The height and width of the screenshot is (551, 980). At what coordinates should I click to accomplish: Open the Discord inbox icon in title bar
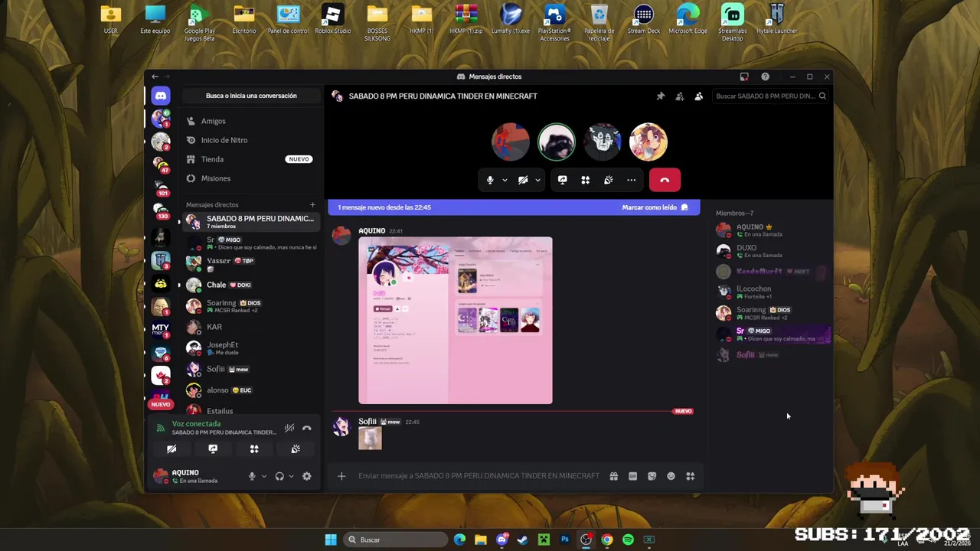coord(744,77)
